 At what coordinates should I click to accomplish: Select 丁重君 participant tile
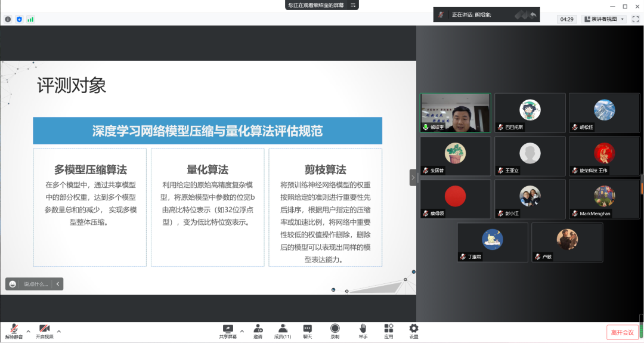(493, 242)
